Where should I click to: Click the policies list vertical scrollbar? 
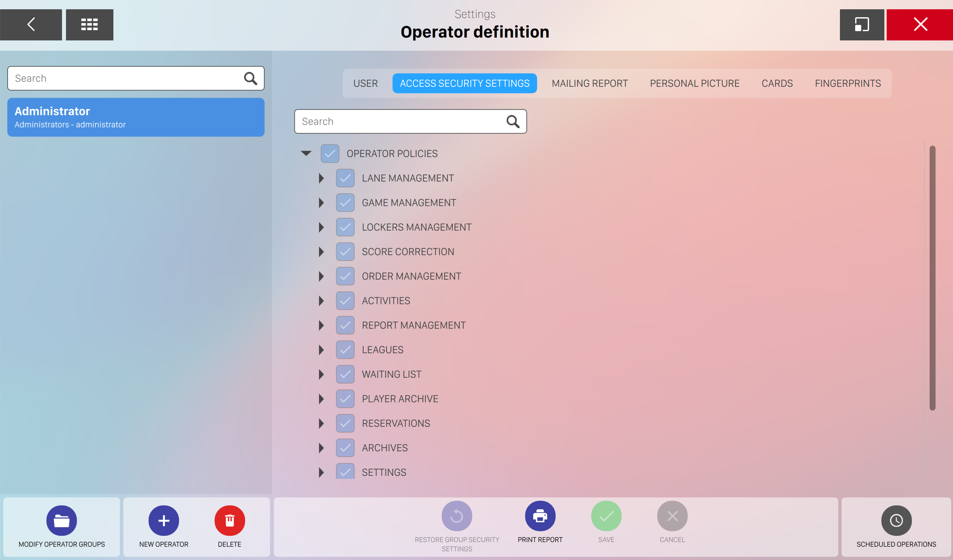[932, 278]
